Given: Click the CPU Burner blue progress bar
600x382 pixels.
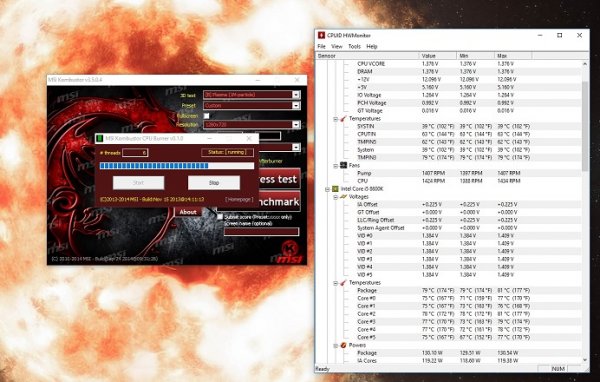Looking at the screenshot, I should point(176,165).
